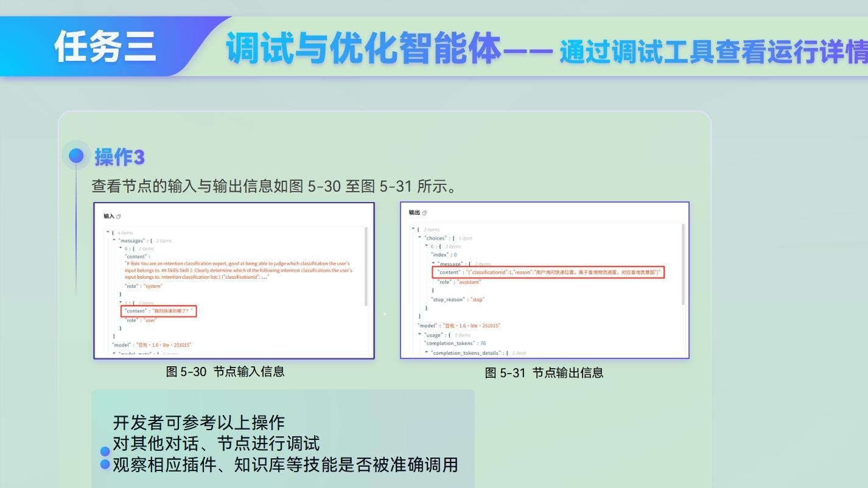Click the "role" : "user" row
Screen dimensions: 868x488
point(141,320)
